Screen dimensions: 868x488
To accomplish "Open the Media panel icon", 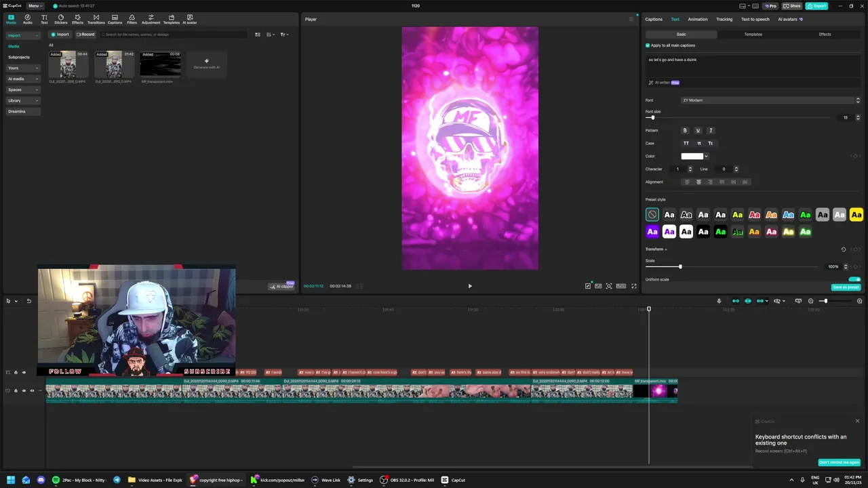I will 11,19.
